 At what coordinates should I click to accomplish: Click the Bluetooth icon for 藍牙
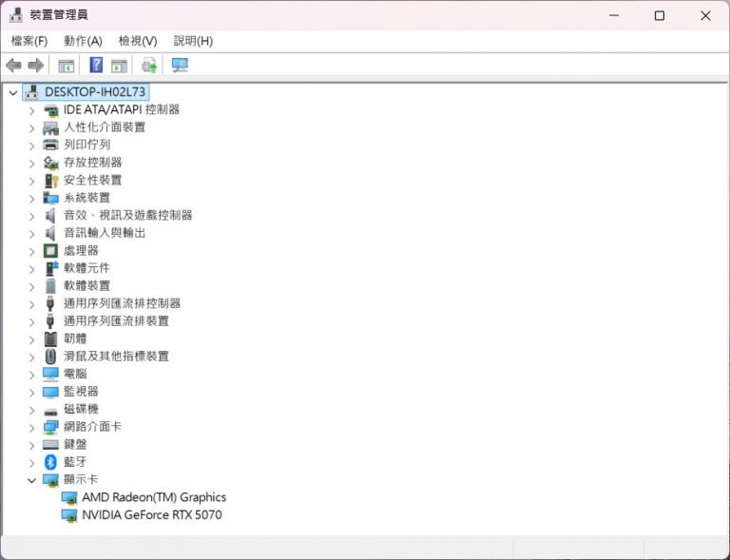click(50, 462)
